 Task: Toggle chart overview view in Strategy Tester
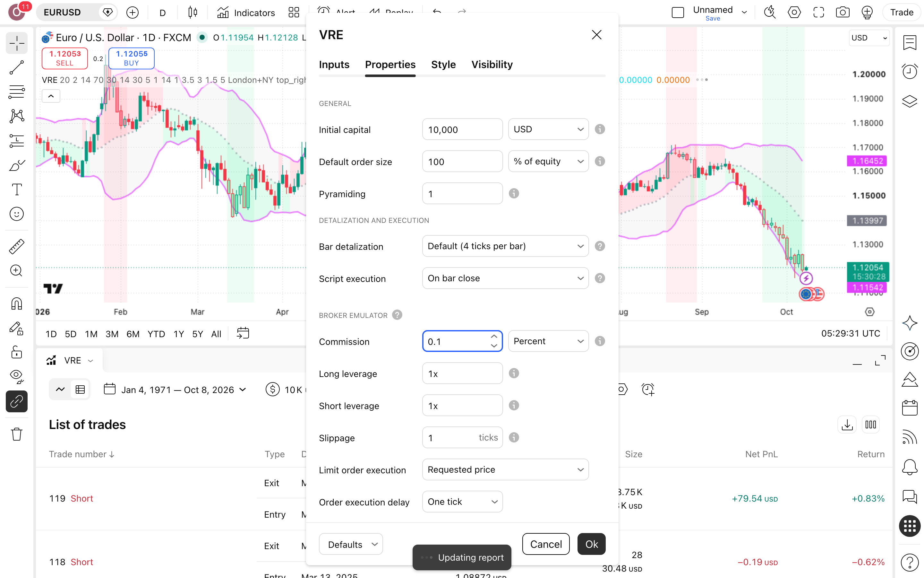(60, 390)
